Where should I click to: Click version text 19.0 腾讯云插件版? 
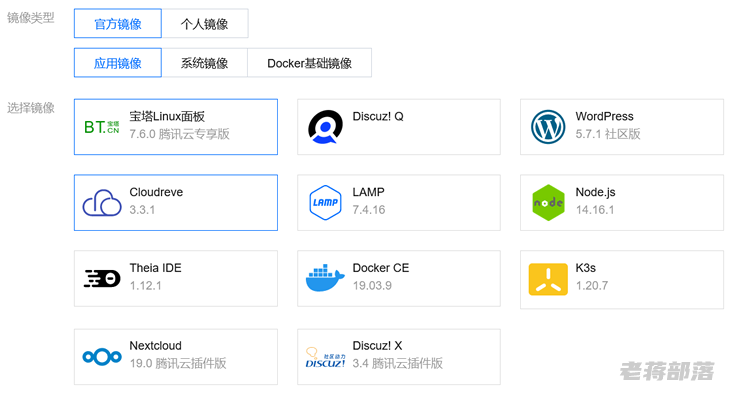point(178,363)
